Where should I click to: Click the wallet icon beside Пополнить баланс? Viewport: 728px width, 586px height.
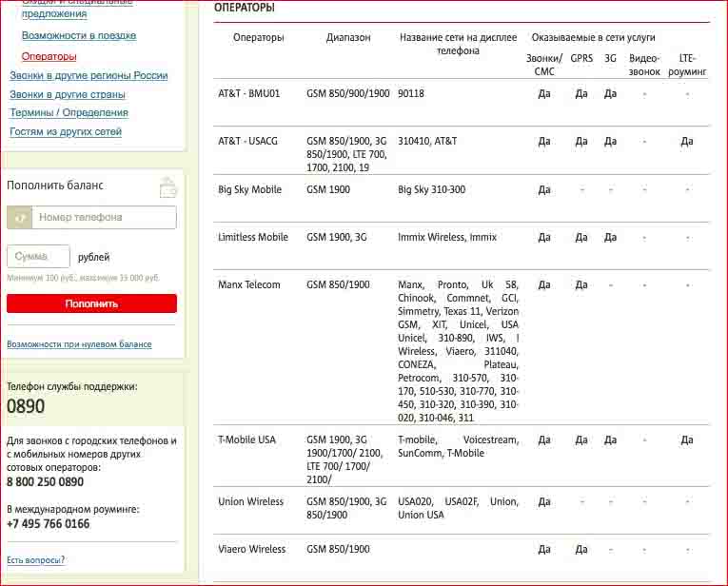pyautogui.click(x=167, y=186)
